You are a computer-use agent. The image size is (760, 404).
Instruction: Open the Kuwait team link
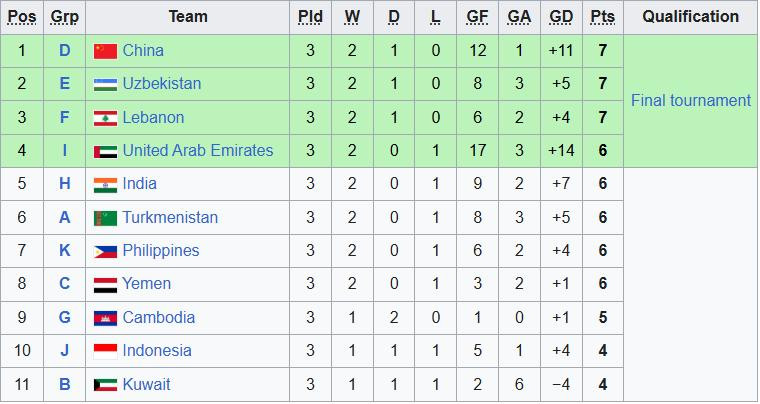click(x=146, y=384)
